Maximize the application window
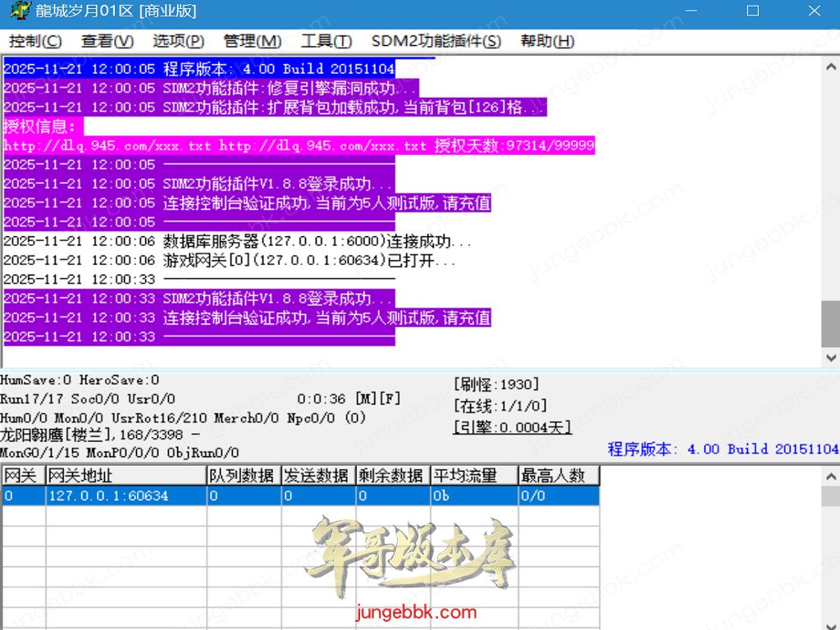 (752, 11)
